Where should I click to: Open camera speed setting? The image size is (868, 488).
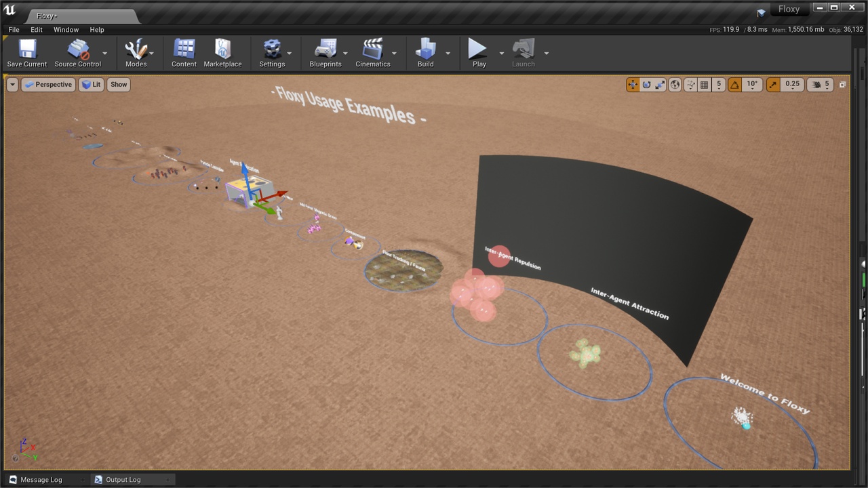pos(820,85)
